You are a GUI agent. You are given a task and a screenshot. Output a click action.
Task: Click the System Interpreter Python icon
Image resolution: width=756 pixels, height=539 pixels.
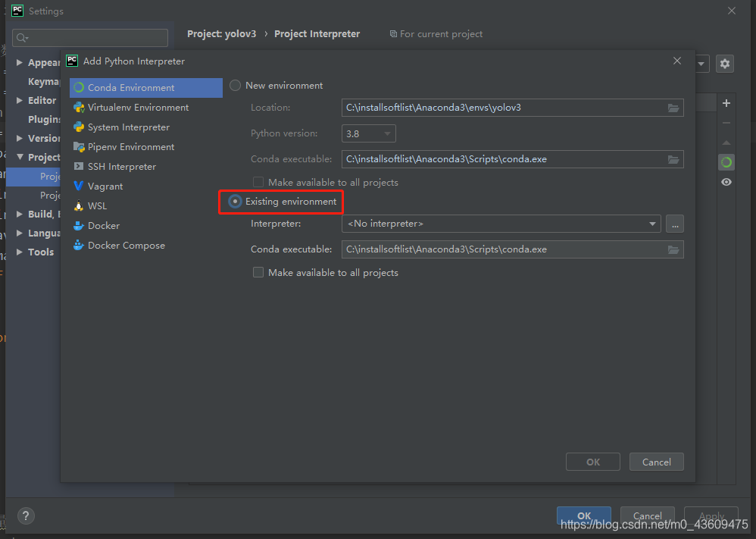point(79,127)
